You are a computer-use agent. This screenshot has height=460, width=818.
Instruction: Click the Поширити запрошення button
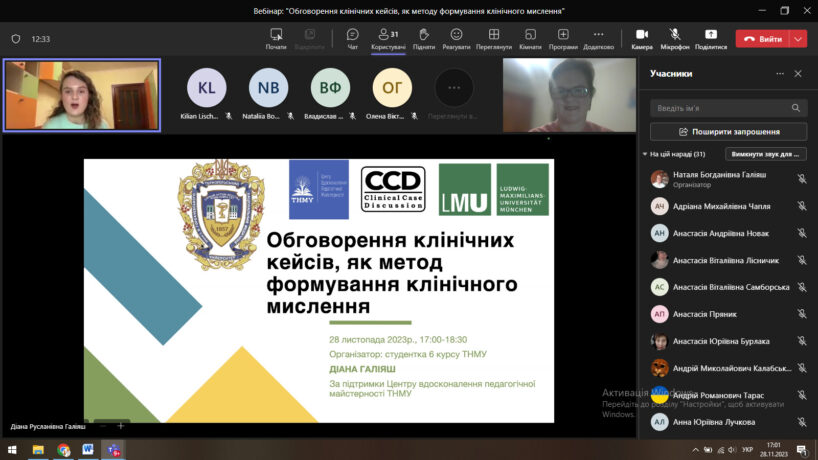click(x=728, y=131)
